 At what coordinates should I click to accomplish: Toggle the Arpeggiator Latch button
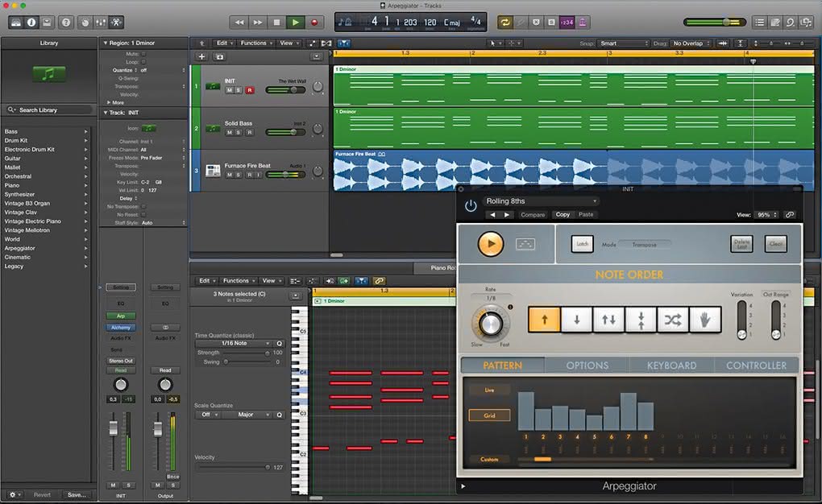coord(583,244)
